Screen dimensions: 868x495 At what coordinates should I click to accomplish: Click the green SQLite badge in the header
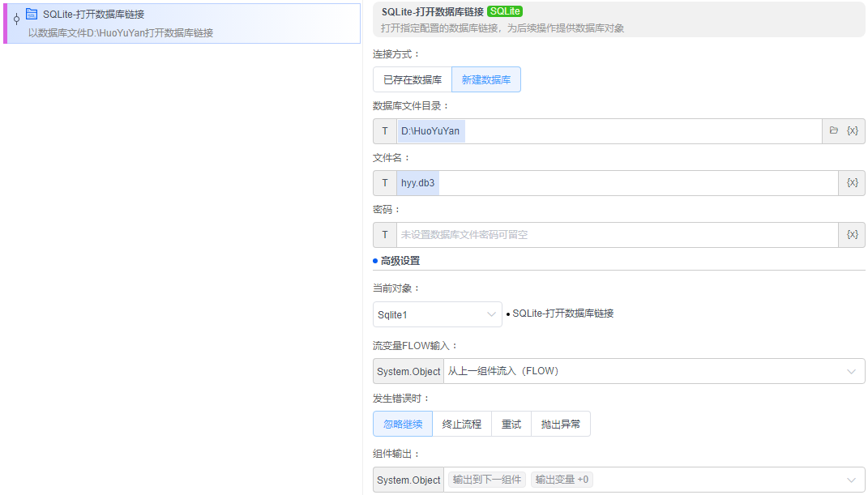point(504,11)
